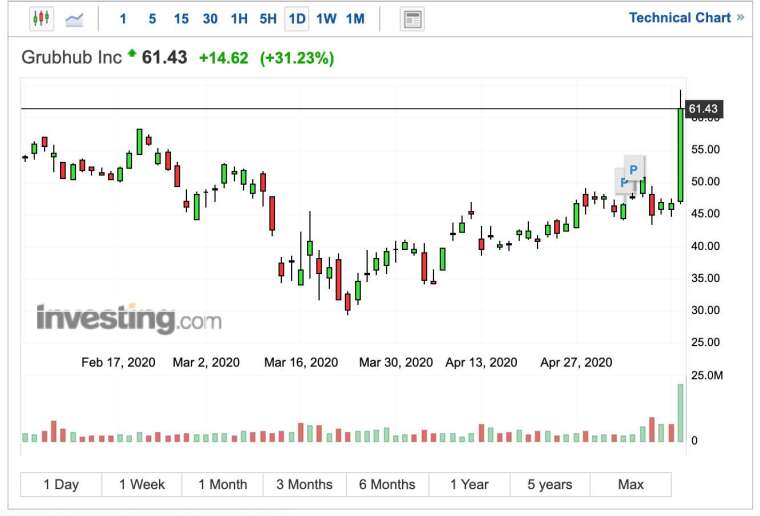This screenshot has height=516, width=760.
Task: Click the upper P pattern marker
Action: (634, 169)
